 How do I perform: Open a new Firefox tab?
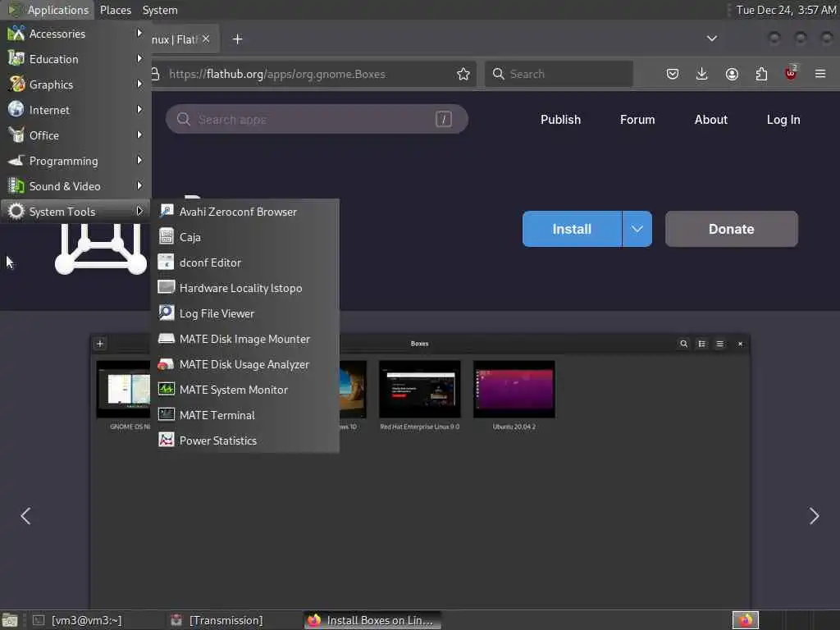237,39
